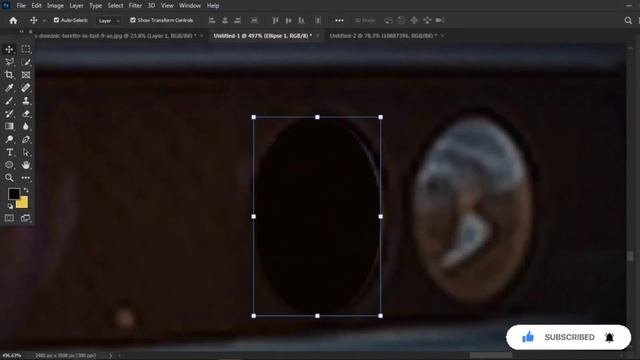Image resolution: width=640 pixels, height=360 pixels.
Task: Open the Select menu
Action: [x=115, y=6]
